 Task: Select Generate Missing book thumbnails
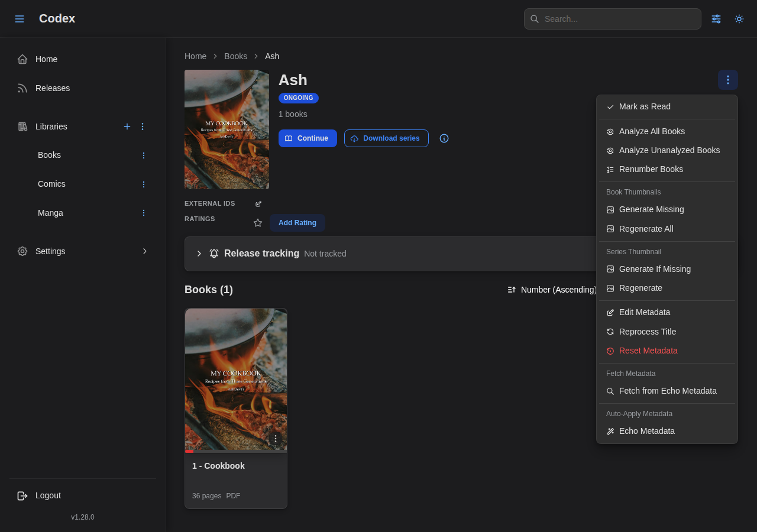[667, 209]
